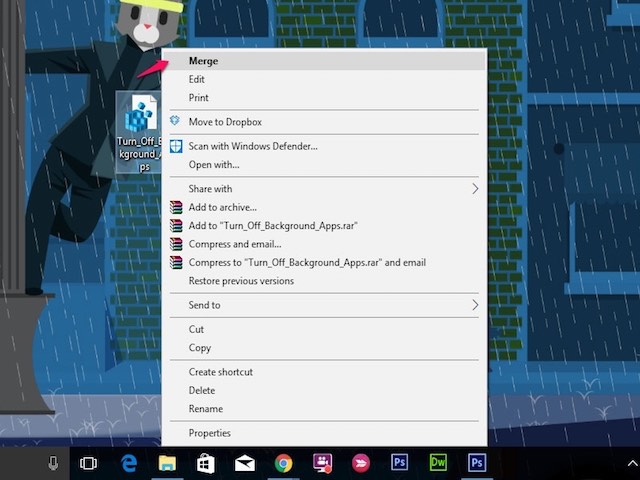Show hidden system tray icons chevron
The image size is (640, 480).
coord(632,464)
